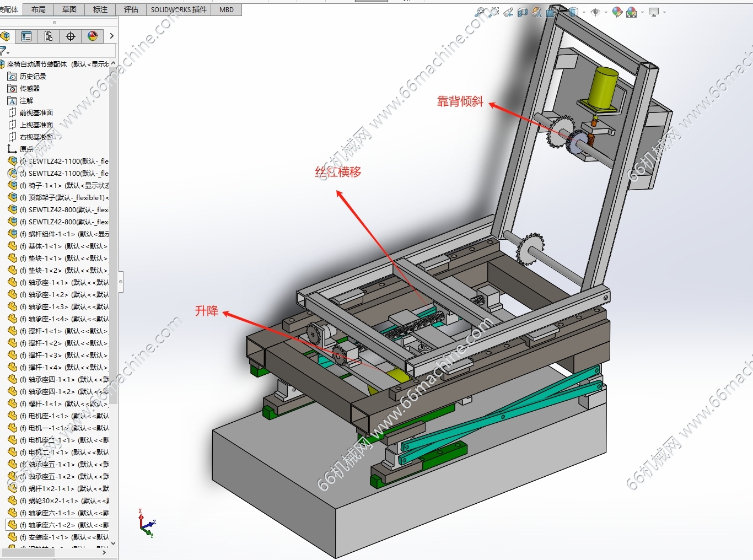Open the View Settings dropdown arrow

click(664, 12)
